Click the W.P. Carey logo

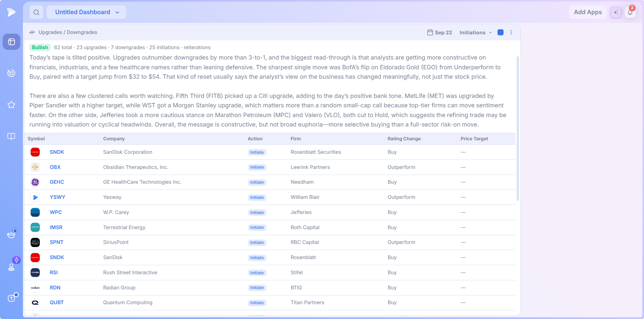click(35, 212)
